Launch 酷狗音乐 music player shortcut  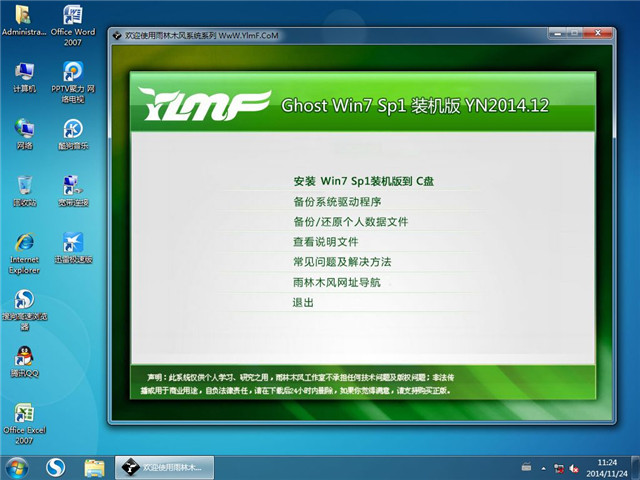tap(72, 129)
